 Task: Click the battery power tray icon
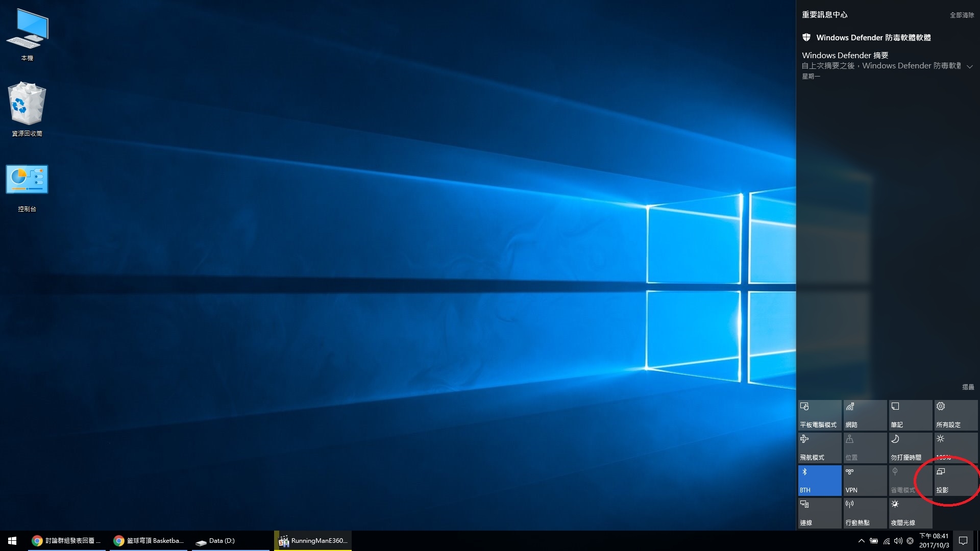click(x=874, y=541)
